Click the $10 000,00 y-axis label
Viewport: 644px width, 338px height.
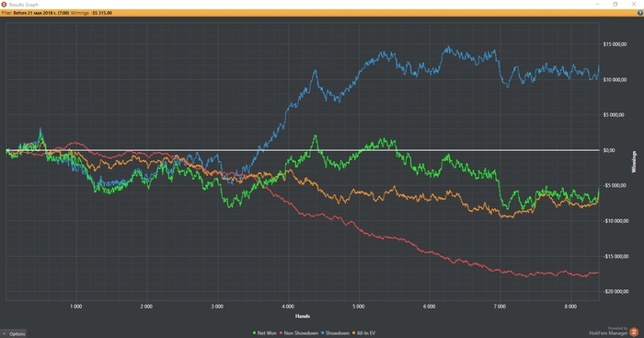tap(615, 80)
